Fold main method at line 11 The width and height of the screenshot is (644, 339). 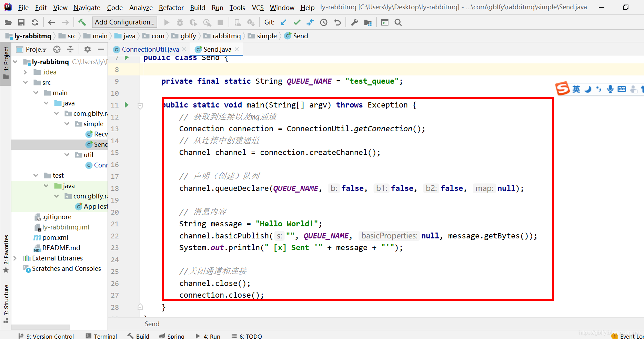point(140,105)
